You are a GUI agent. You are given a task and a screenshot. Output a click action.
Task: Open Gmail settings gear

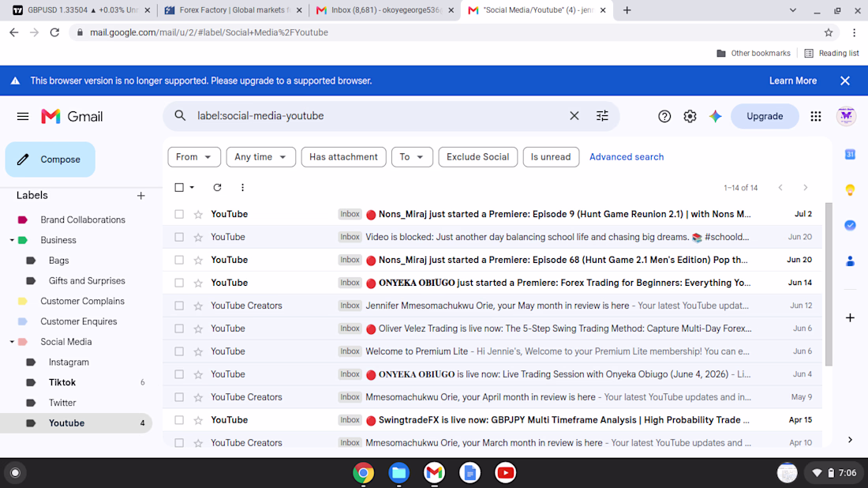tap(690, 116)
